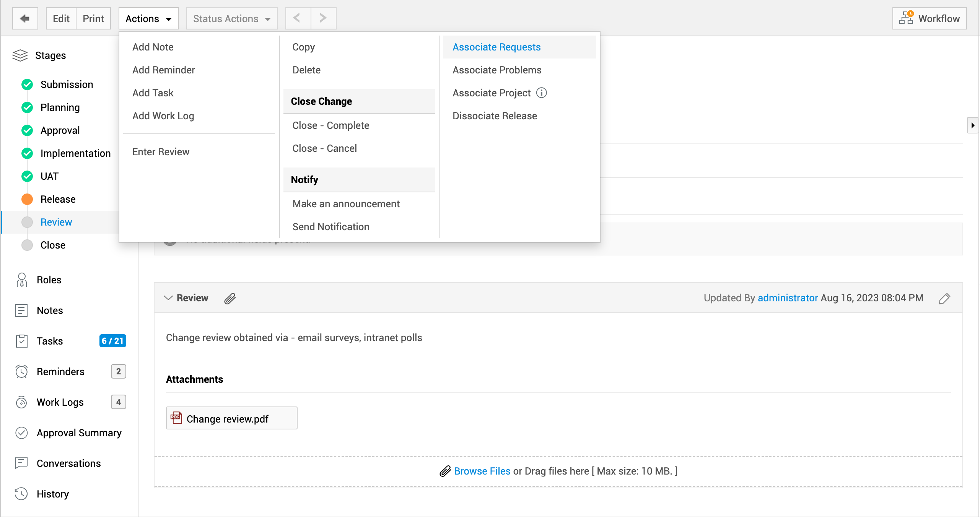
Task: Expand the right side panel arrow
Action: (973, 125)
